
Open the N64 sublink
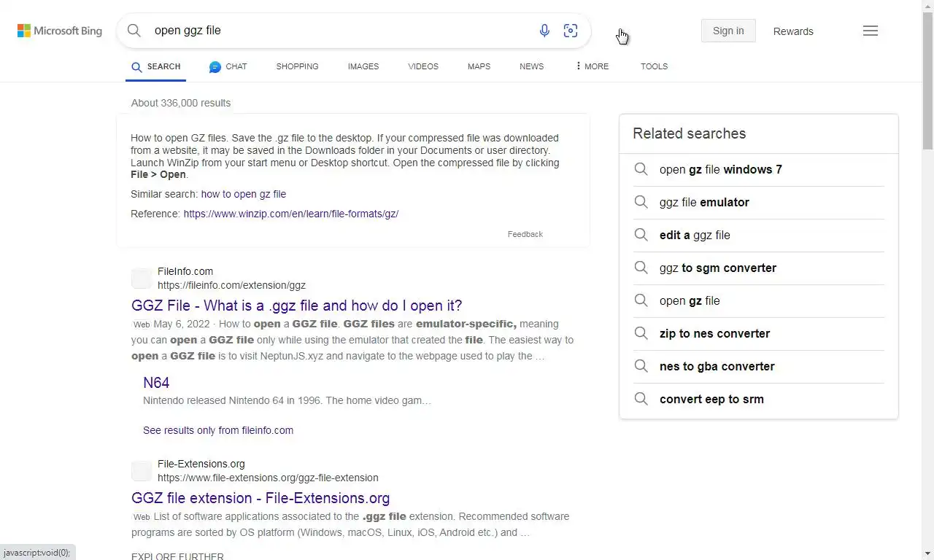click(156, 383)
